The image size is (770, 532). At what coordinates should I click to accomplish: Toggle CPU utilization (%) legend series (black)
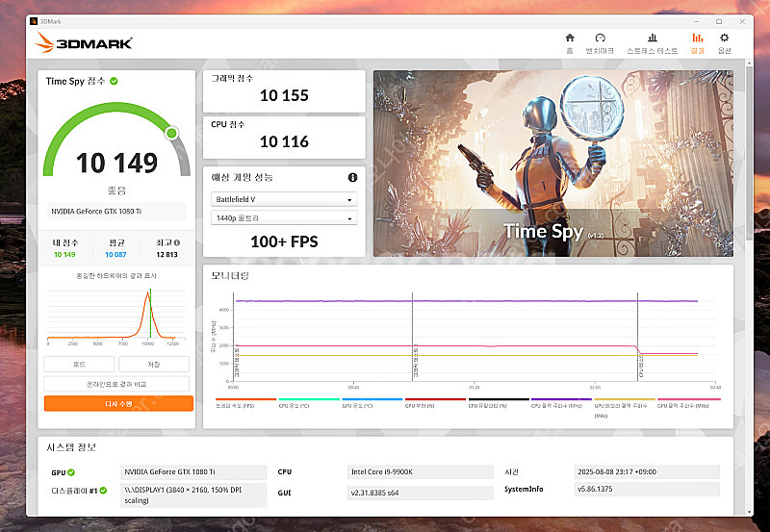pos(499,403)
